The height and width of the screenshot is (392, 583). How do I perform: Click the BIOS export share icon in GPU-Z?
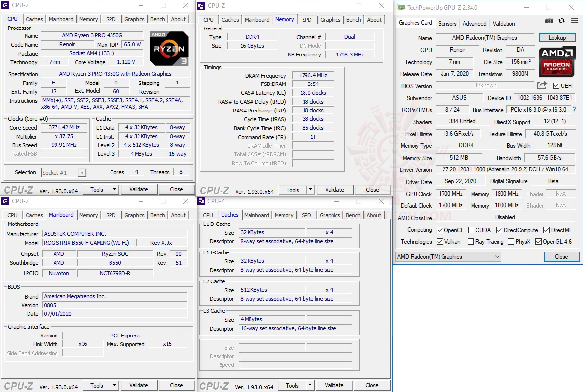tap(542, 85)
